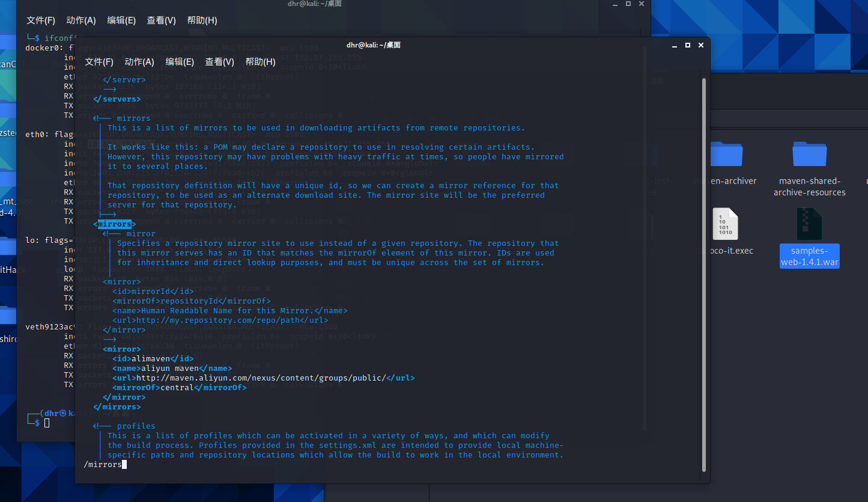Minimize the front terminal window

click(676, 45)
